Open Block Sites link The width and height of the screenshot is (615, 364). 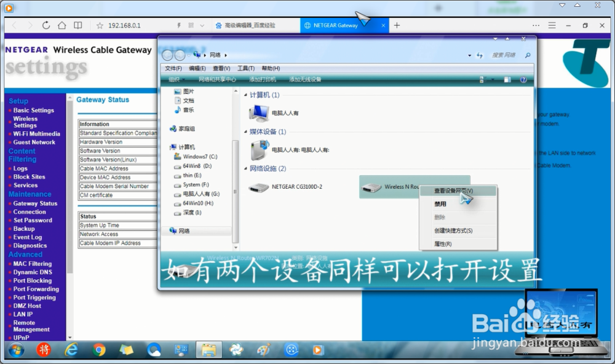point(29,177)
